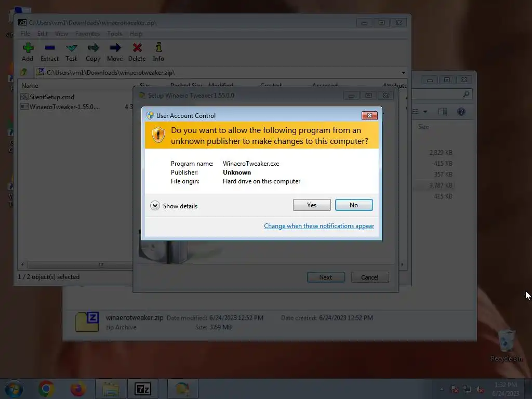The image size is (532, 399).
Task: Click the Copy icon in 7-Zip toolbar
Action: point(94,48)
